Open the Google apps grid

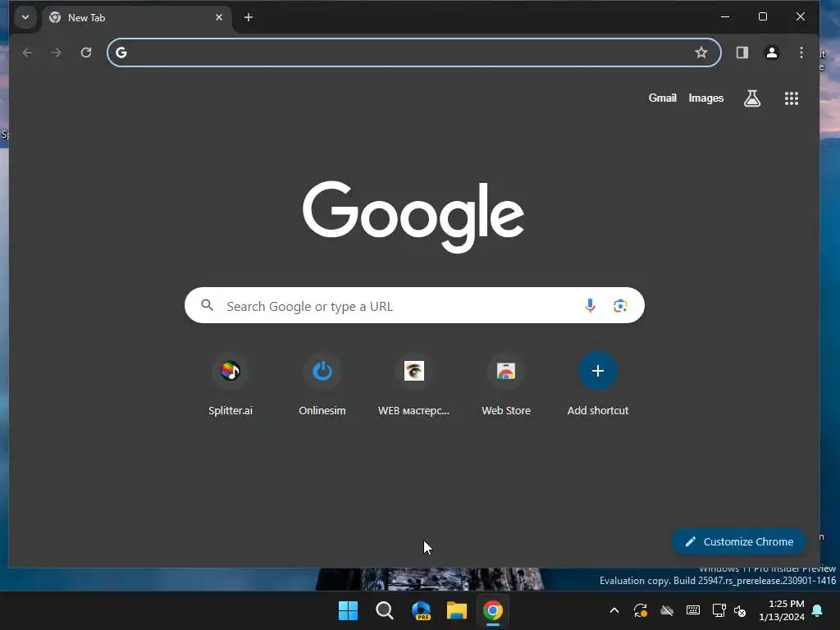792,98
